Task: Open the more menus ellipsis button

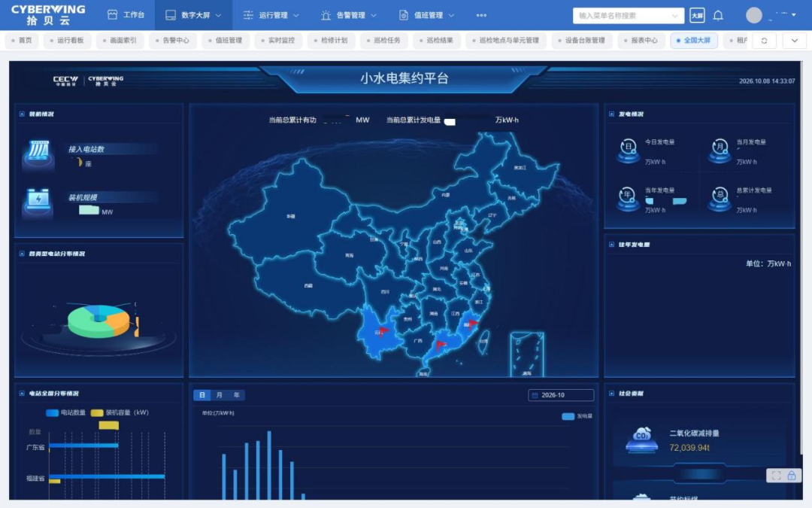Action: 481,16
